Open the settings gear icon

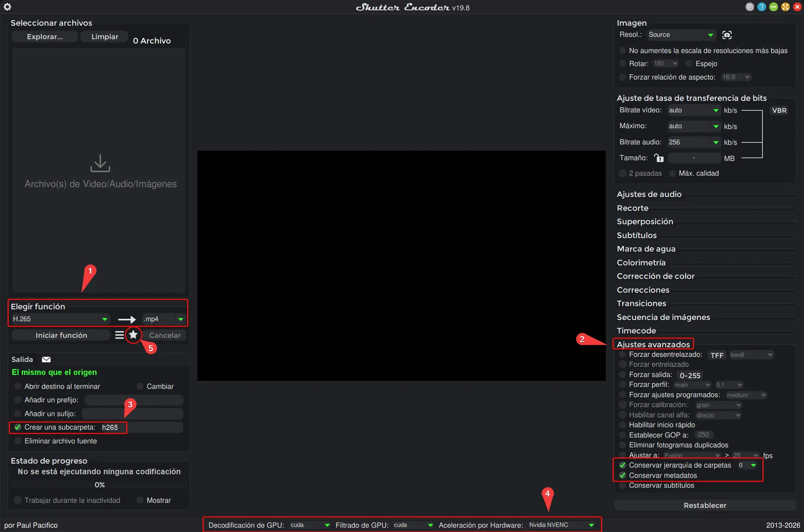coord(8,7)
